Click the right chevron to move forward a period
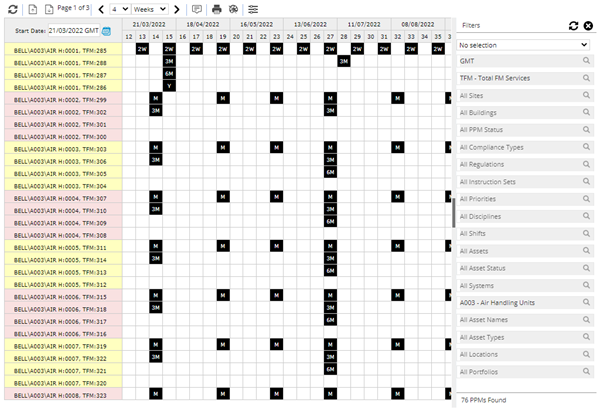 177,9
